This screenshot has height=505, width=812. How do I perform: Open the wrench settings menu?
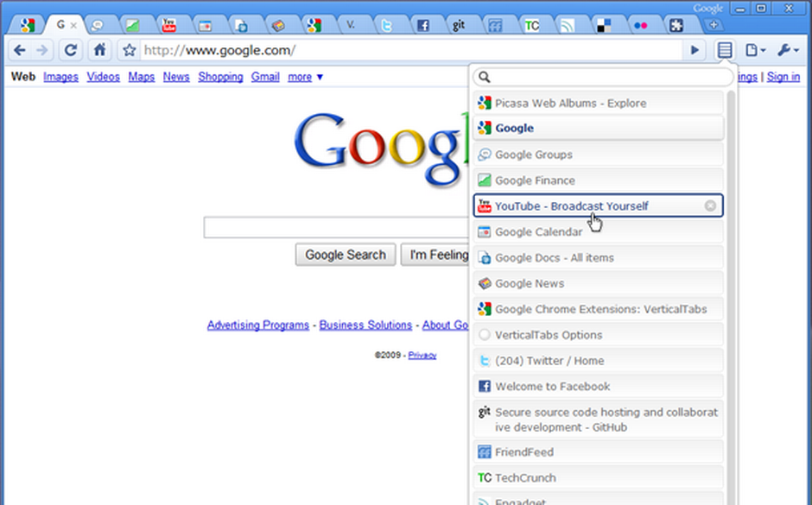[788, 50]
